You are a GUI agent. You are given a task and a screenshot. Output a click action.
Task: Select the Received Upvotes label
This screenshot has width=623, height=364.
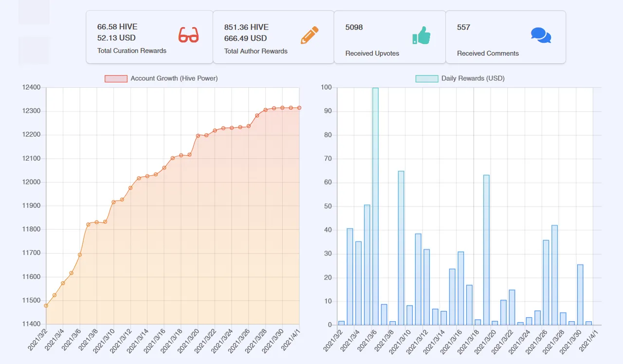tap(372, 54)
